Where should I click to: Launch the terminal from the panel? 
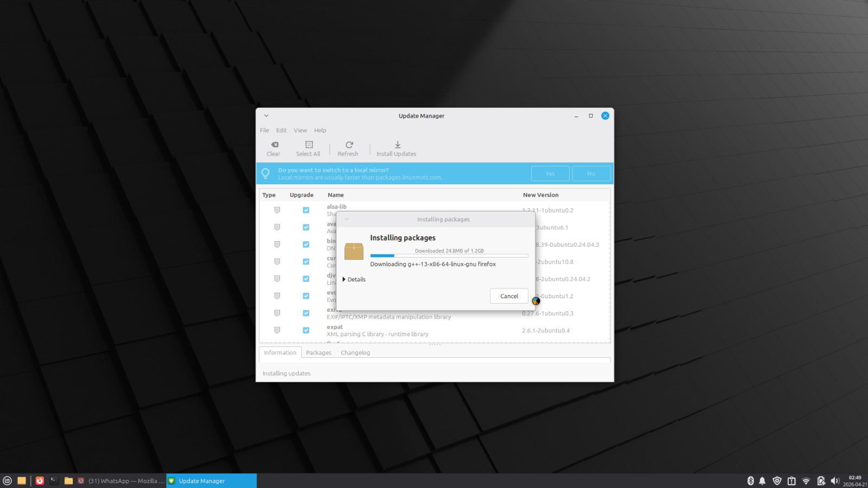coord(54,480)
